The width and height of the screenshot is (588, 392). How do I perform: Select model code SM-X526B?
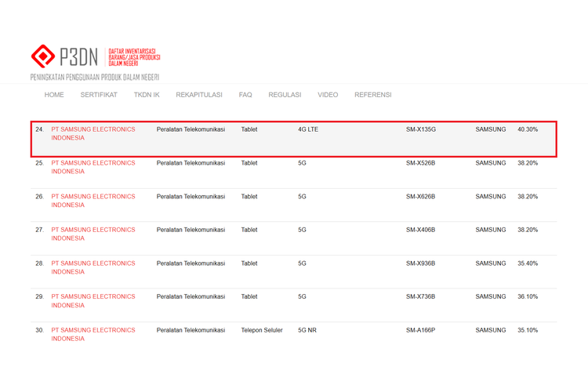coord(420,163)
